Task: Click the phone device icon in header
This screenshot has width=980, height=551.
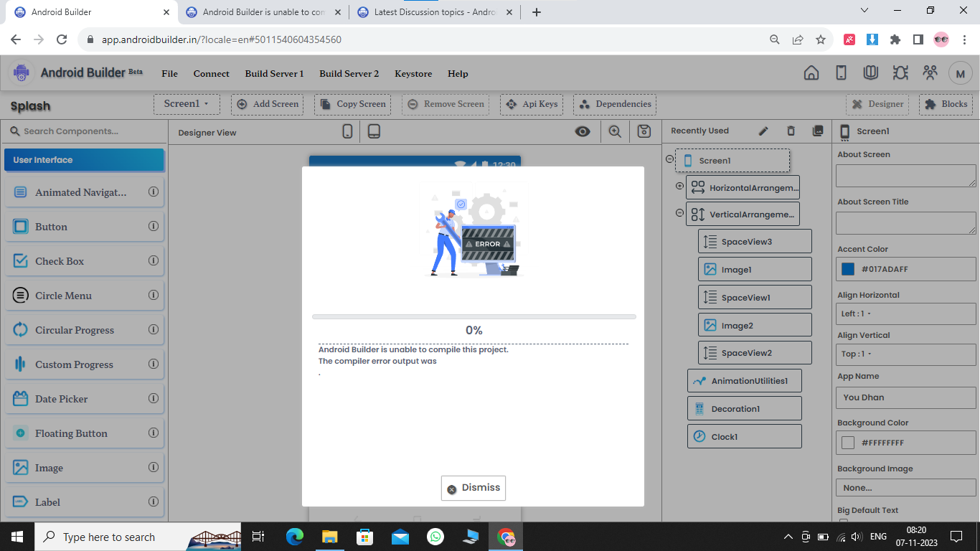Action: click(842, 72)
